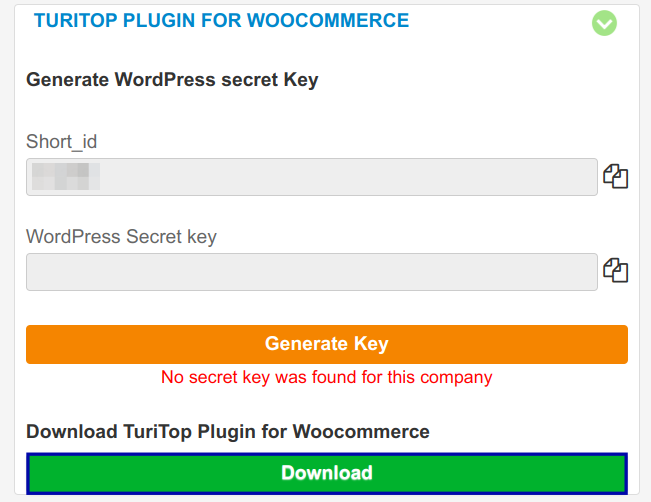
Task: Focus the WordPress Secret key field
Action: click(312, 272)
